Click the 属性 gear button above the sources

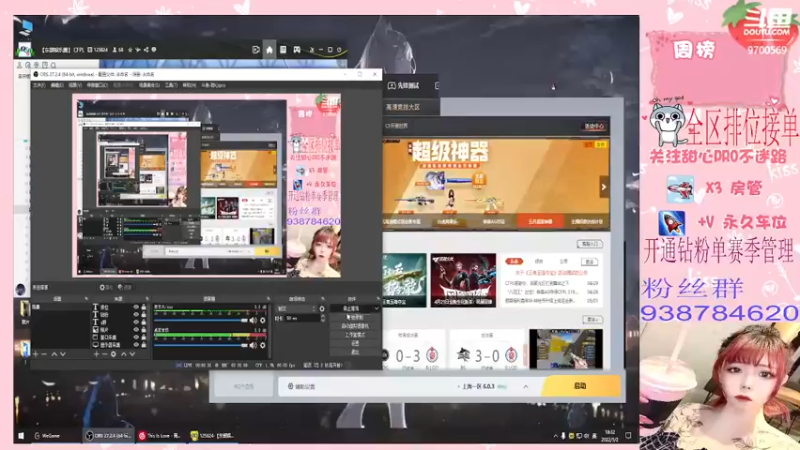[x=106, y=287]
